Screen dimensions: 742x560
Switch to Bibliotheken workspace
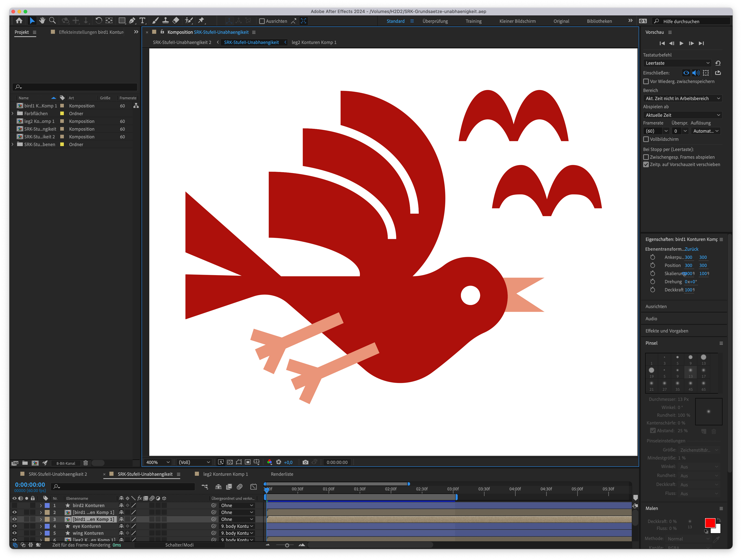(x=599, y=21)
